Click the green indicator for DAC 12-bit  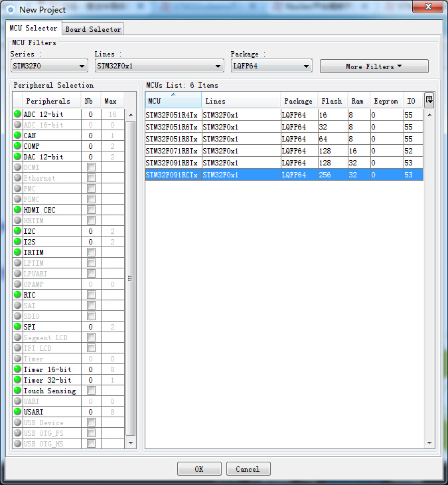18,157
